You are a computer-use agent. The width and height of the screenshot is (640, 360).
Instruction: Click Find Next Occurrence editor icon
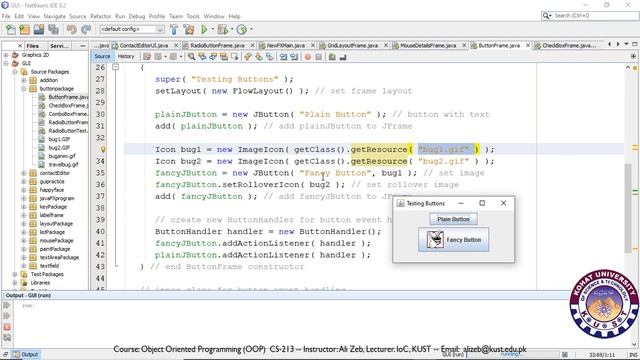213,57
